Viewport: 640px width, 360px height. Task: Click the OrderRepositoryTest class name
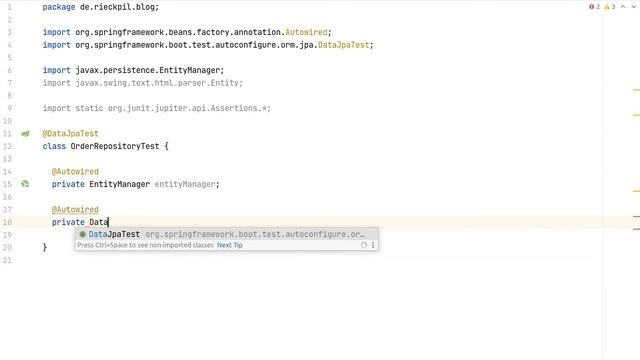(115, 146)
